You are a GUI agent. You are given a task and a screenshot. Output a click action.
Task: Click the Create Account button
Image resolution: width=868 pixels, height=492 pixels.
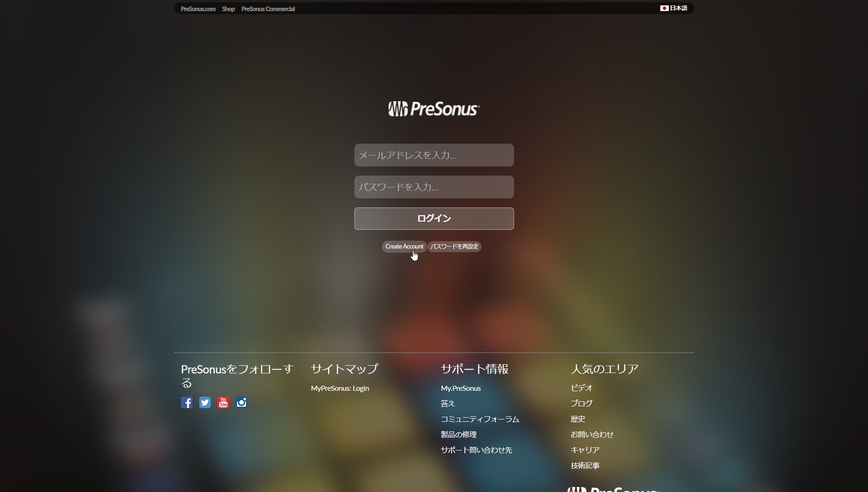coord(404,247)
